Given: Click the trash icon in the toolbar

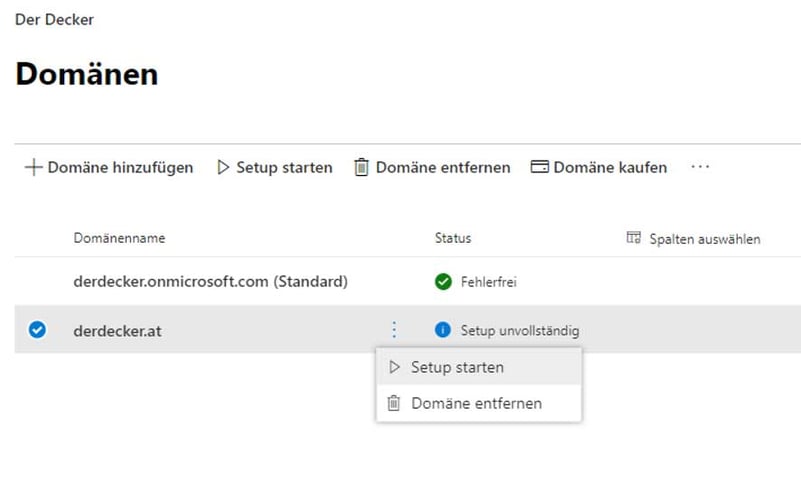Looking at the screenshot, I should (361, 167).
